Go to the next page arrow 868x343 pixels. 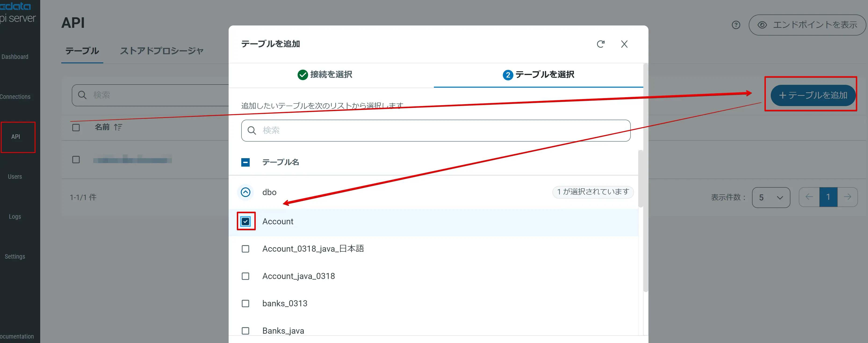point(847,197)
